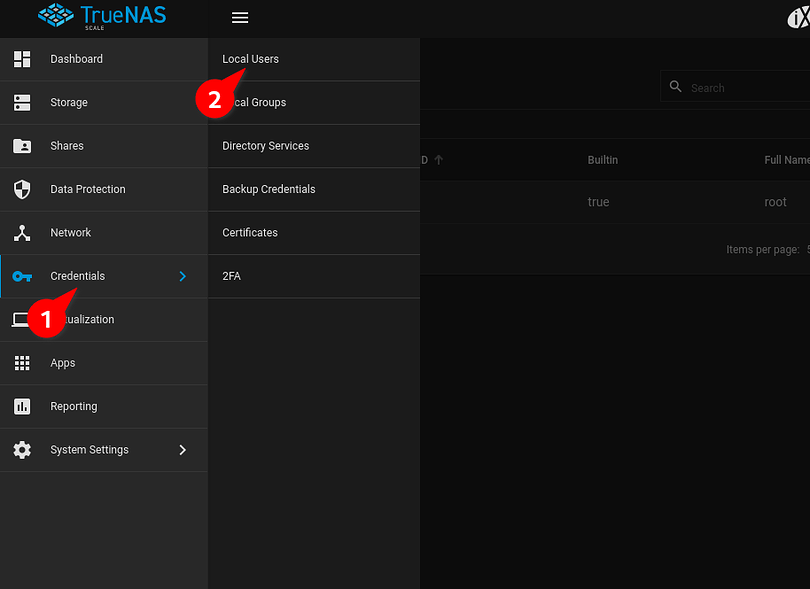This screenshot has width=810, height=589.
Task: Click the Network icon in sidebar
Action: (x=22, y=233)
